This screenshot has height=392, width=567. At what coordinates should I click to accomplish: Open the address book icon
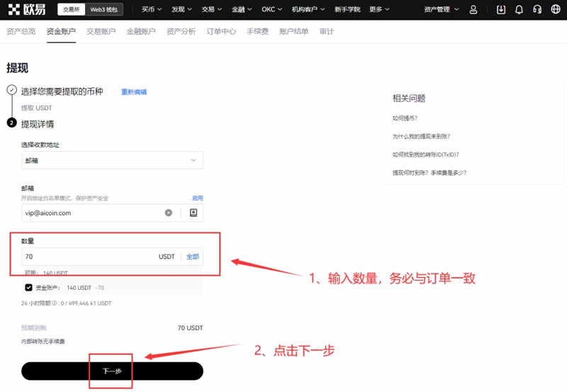point(193,213)
